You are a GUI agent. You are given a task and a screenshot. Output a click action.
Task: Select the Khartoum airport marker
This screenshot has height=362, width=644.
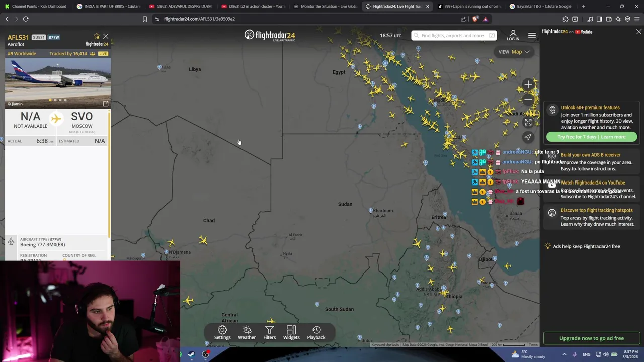click(x=371, y=211)
